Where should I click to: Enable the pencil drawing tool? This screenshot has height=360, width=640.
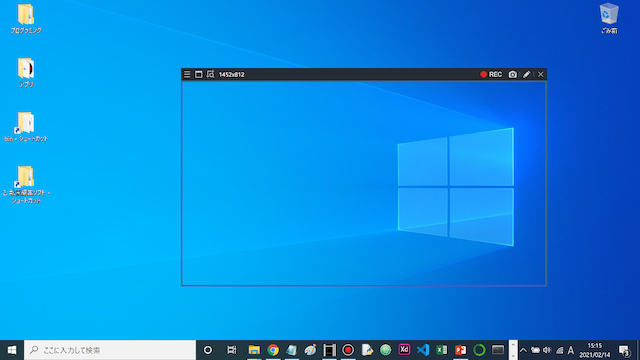(x=527, y=74)
